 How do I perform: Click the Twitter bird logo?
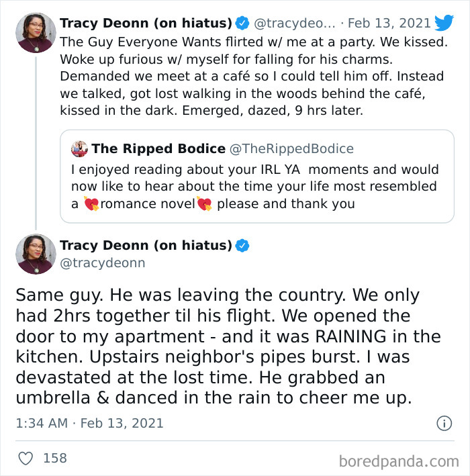(444, 23)
